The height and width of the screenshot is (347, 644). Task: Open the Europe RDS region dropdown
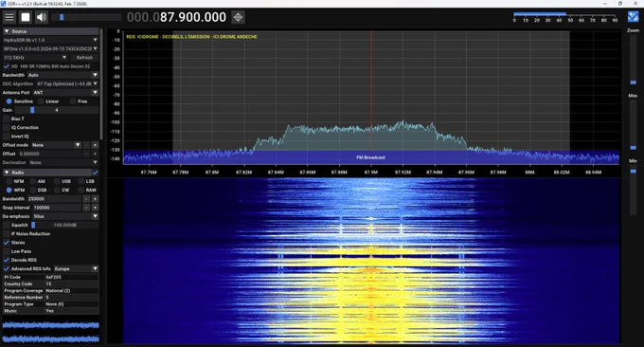pyautogui.click(x=76, y=269)
